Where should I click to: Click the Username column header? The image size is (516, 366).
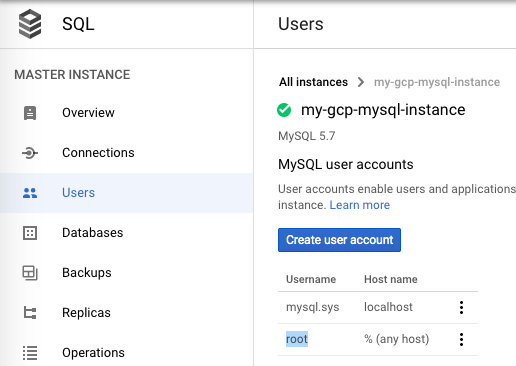tap(311, 279)
